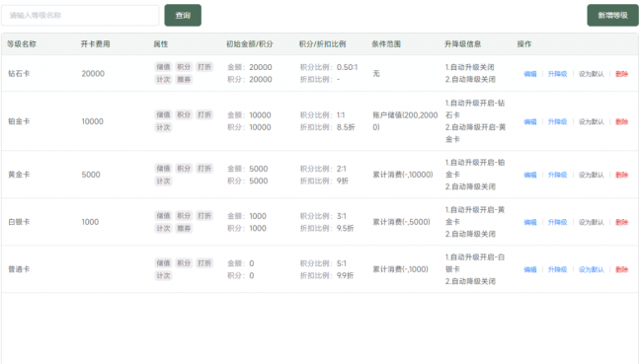Image resolution: width=642 pixels, height=364 pixels.
Task: Edit the 铂金卡 row
Action: click(x=530, y=122)
